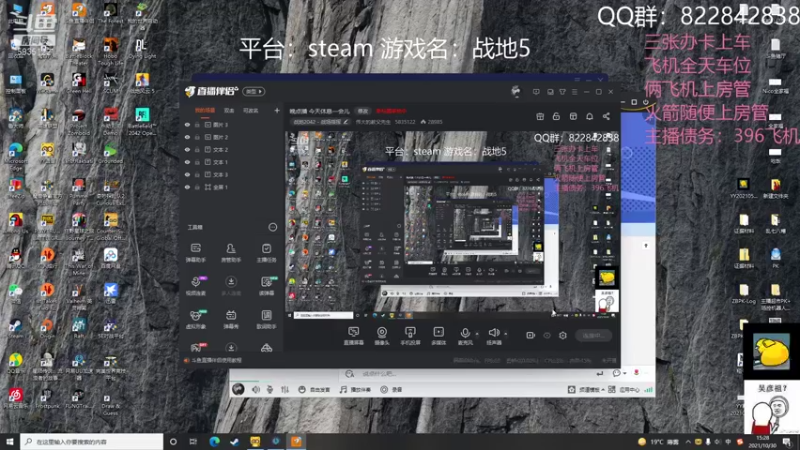The width and height of the screenshot is (800, 450).
Task: Add a 手机投屏 phone cast source
Action: (x=410, y=336)
